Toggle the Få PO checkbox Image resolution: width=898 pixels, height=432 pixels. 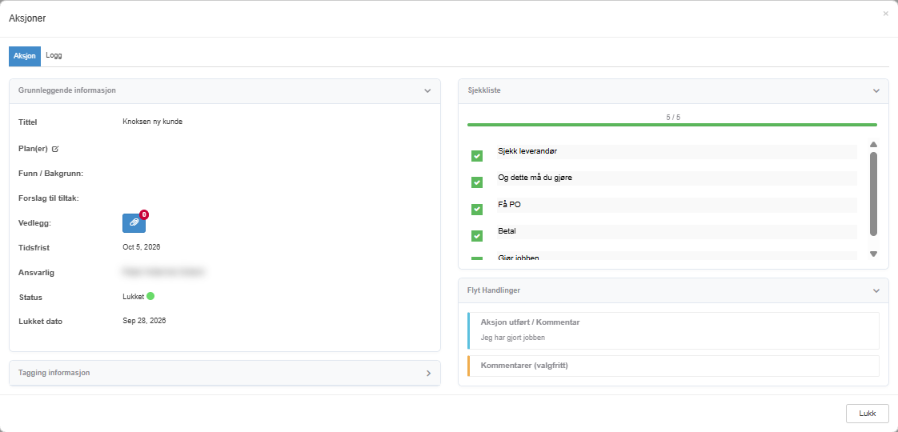coord(476,209)
